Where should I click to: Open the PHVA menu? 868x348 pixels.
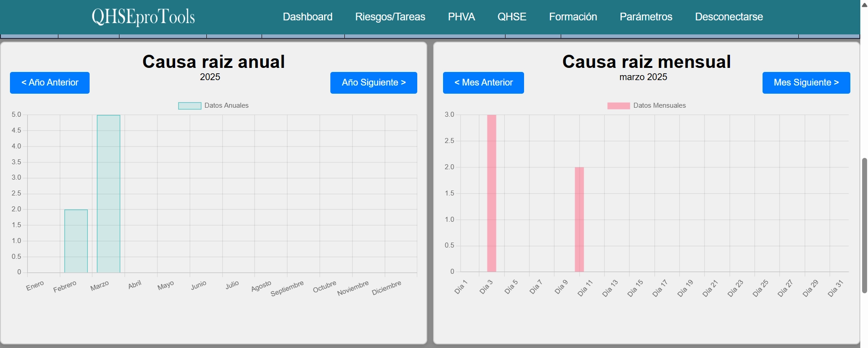461,17
